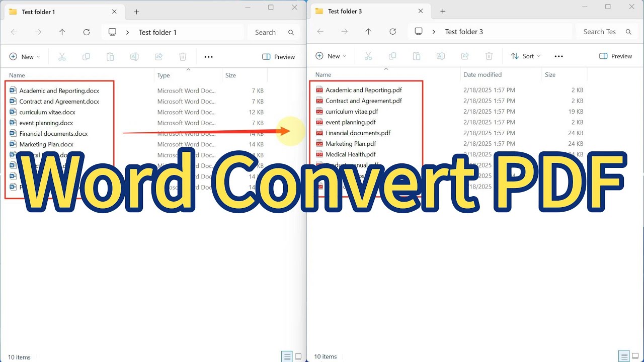The image size is (644, 362).
Task: Click Copy icon in Test folder 1 toolbar
Action: [86, 57]
